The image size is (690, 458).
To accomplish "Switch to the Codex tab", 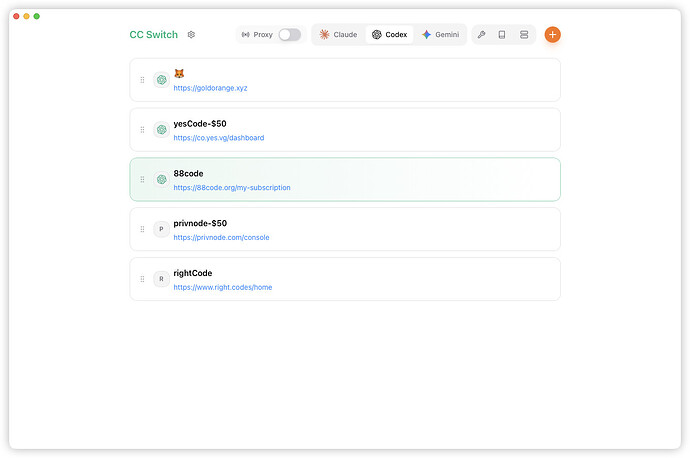I will point(389,34).
